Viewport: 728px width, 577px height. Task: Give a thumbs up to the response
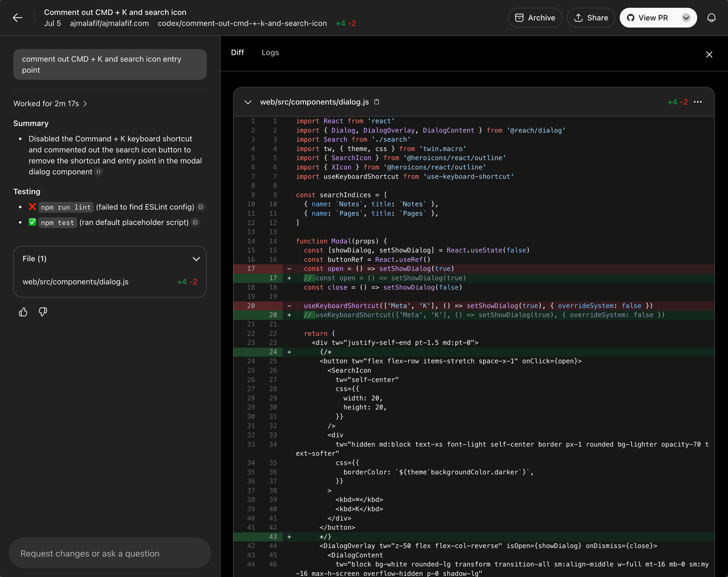[23, 312]
